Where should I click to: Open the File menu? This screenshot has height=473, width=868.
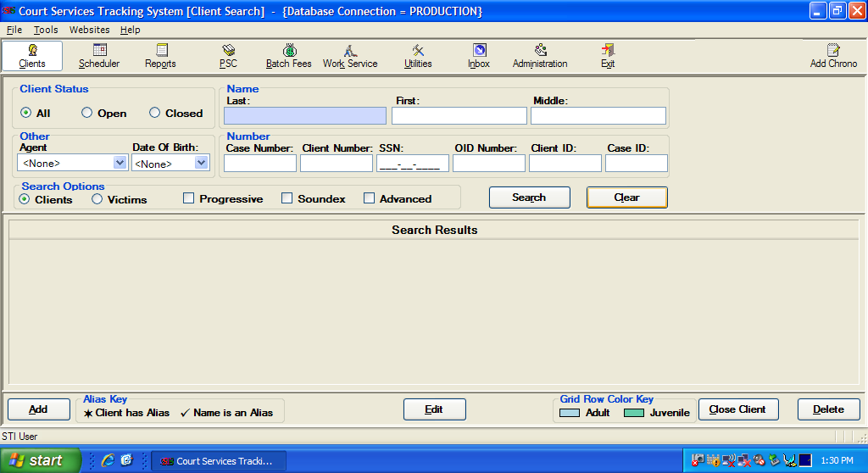14,30
